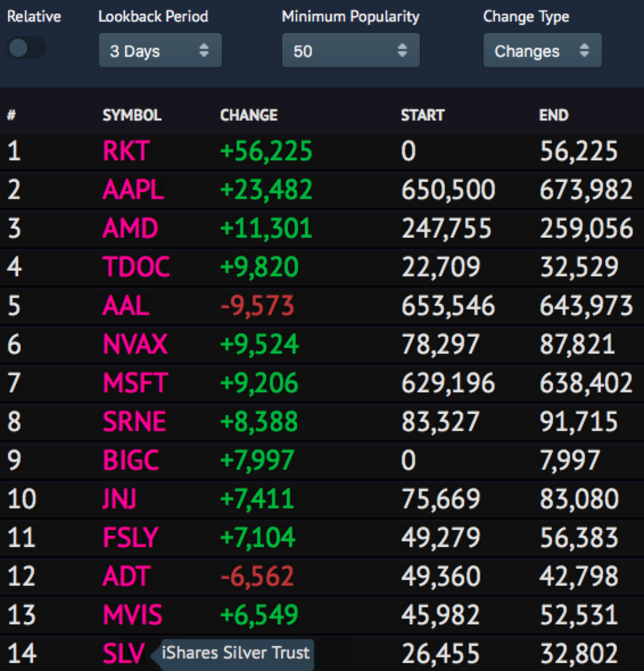Viewport: 644px width, 671px height.
Task: Click the 56,225 end value for RKT
Action: (x=579, y=151)
